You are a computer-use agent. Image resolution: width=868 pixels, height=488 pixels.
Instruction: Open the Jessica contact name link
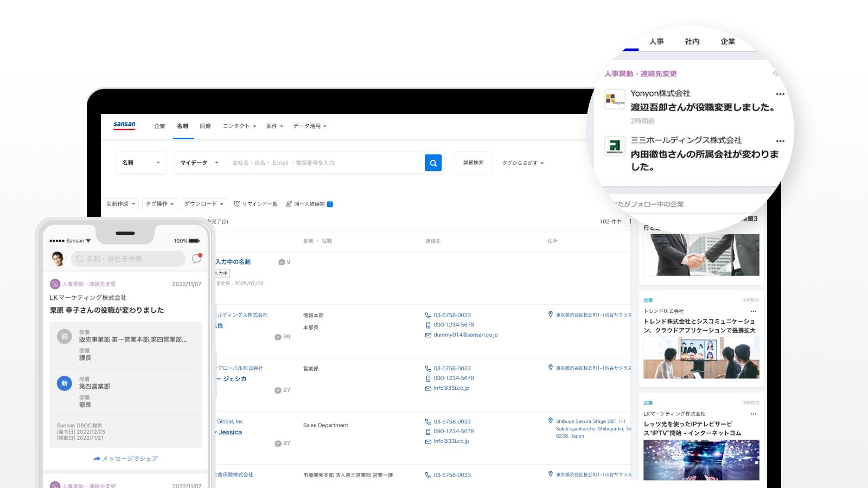click(229, 432)
